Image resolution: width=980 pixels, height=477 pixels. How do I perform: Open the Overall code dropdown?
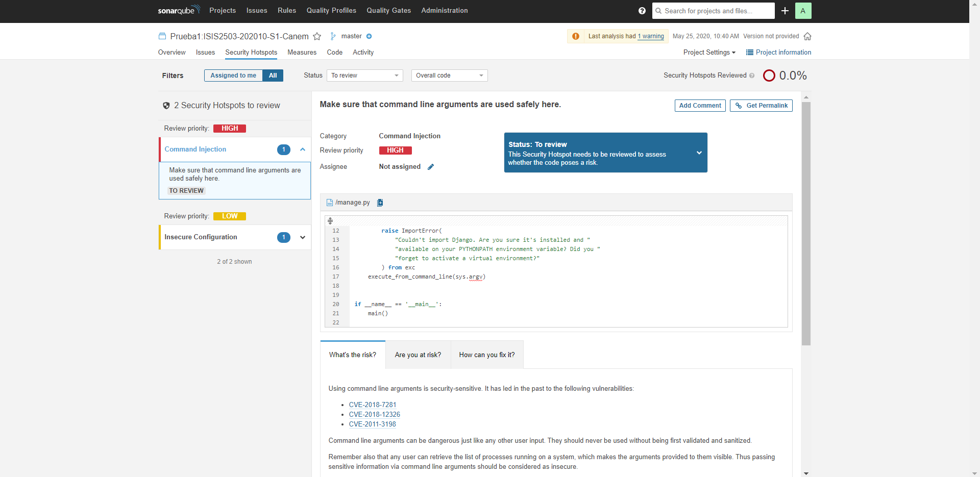[450, 76]
